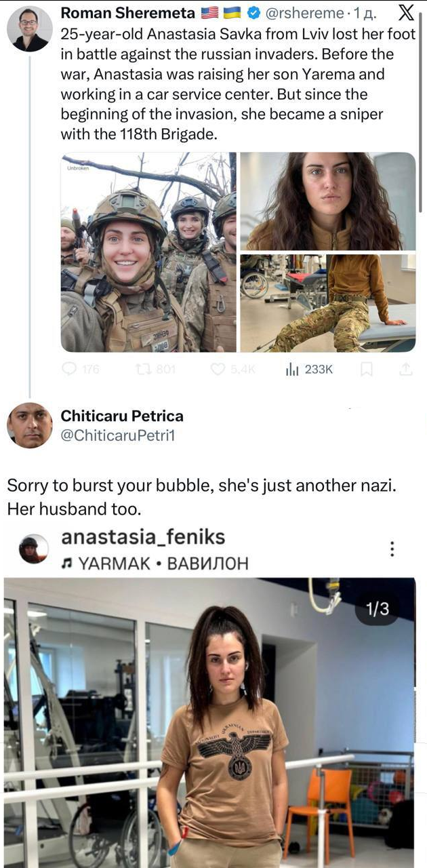Share the tweet via upload icon
This screenshot has width=427, height=868.
pos(406,370)
